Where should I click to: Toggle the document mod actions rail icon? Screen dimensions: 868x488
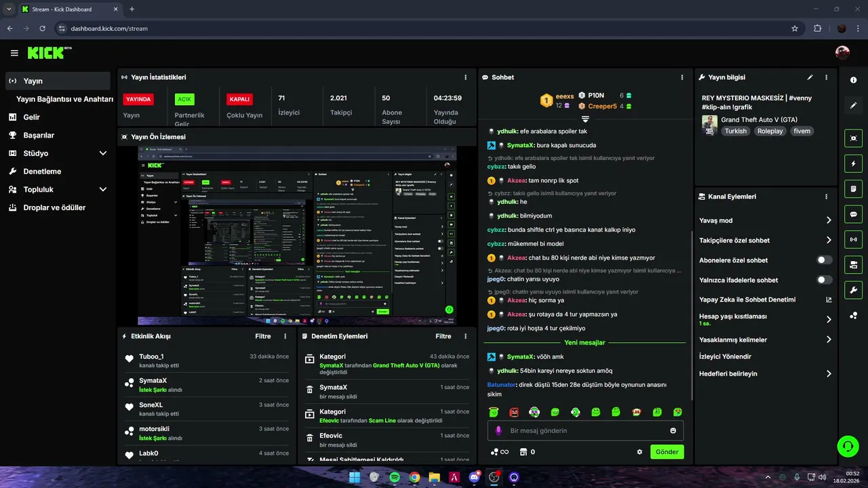click(x=853, y=188)
